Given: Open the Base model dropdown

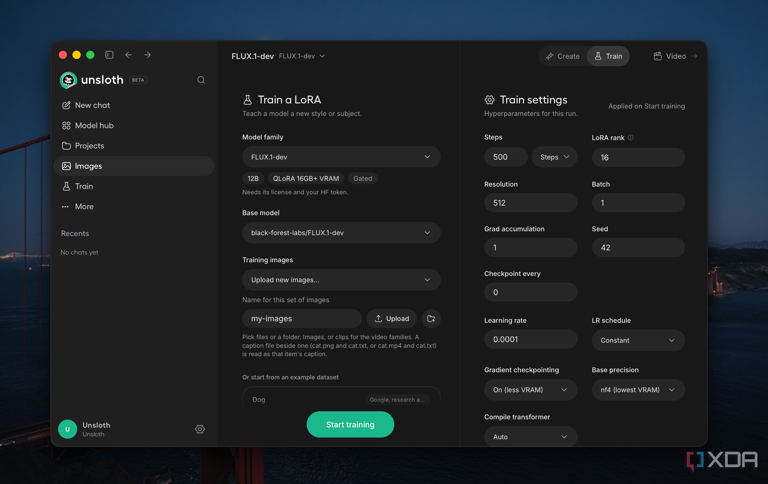Looking at the screenshot, I should [341, 233].
